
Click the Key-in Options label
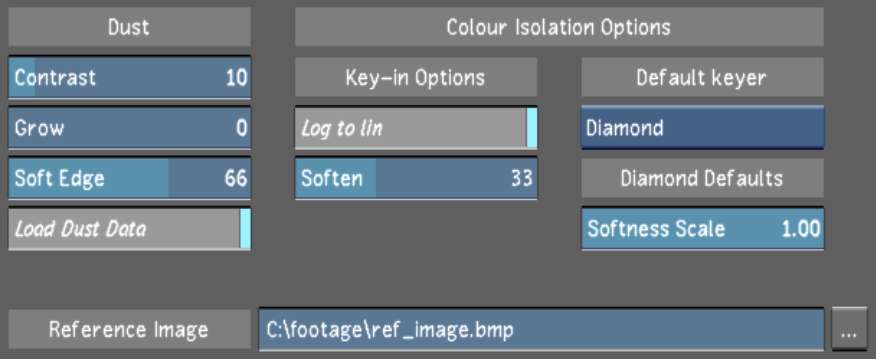pyautogui.click(x=416, y=77)
